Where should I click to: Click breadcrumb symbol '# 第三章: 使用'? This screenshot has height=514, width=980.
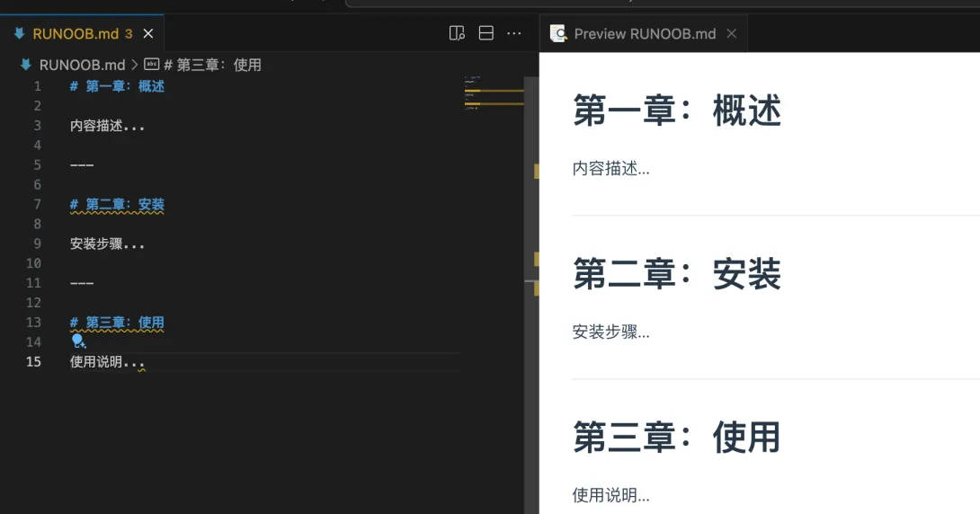(212, 65)
